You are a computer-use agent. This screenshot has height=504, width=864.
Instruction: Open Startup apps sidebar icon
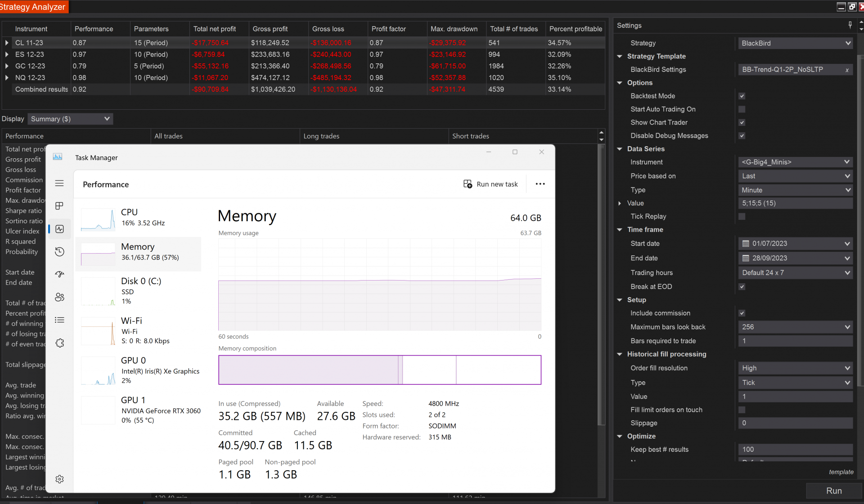pyautogui.click(x=59, y=274)
